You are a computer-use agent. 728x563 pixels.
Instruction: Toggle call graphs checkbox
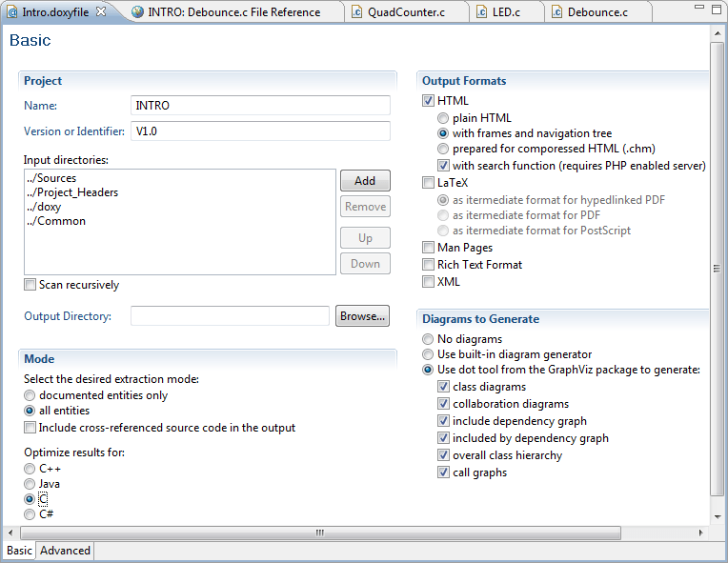[443, 473]
